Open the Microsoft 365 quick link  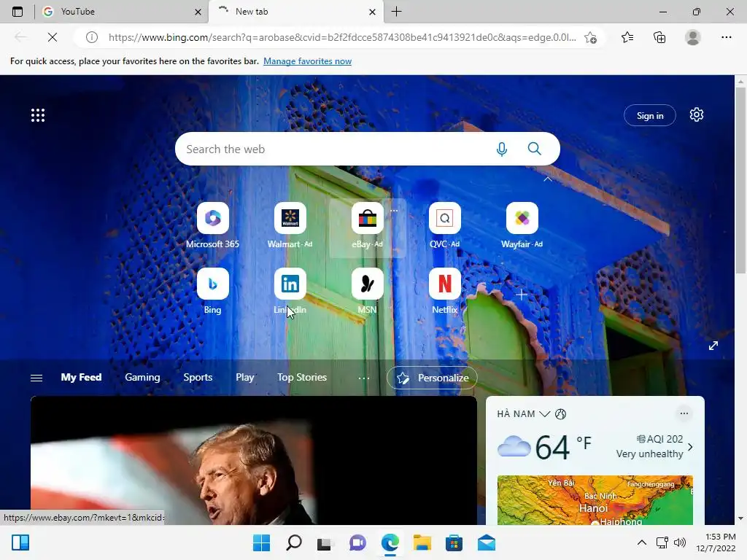(212, 225)
